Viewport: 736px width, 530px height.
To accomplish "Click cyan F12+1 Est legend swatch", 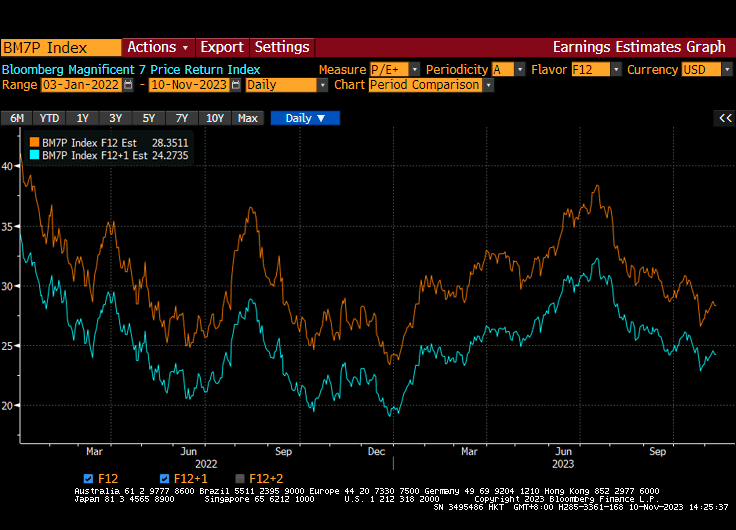I will [34, 155].
